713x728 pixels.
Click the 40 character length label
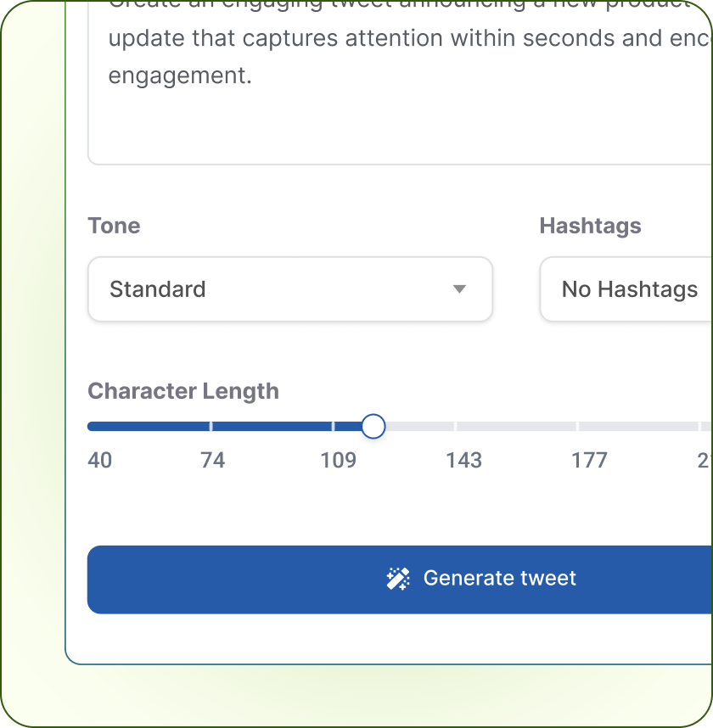pos(99,460)
